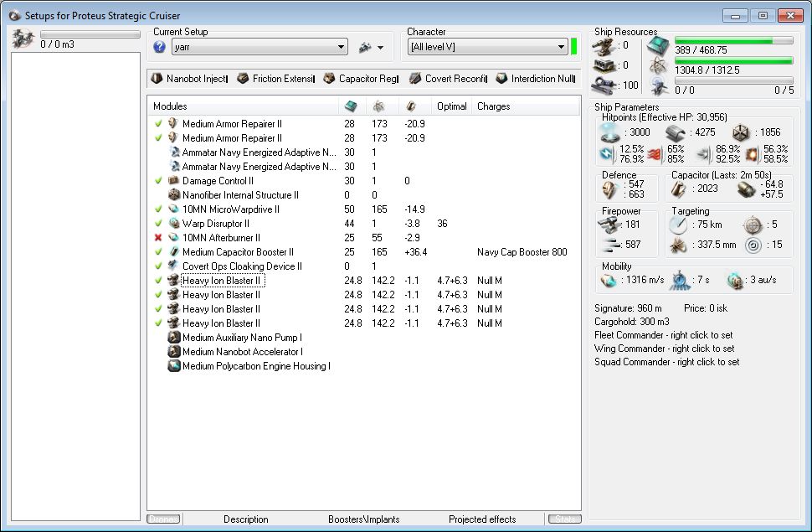Click the 0 / 0 m3 cargo bar

[x=90, y=34]
